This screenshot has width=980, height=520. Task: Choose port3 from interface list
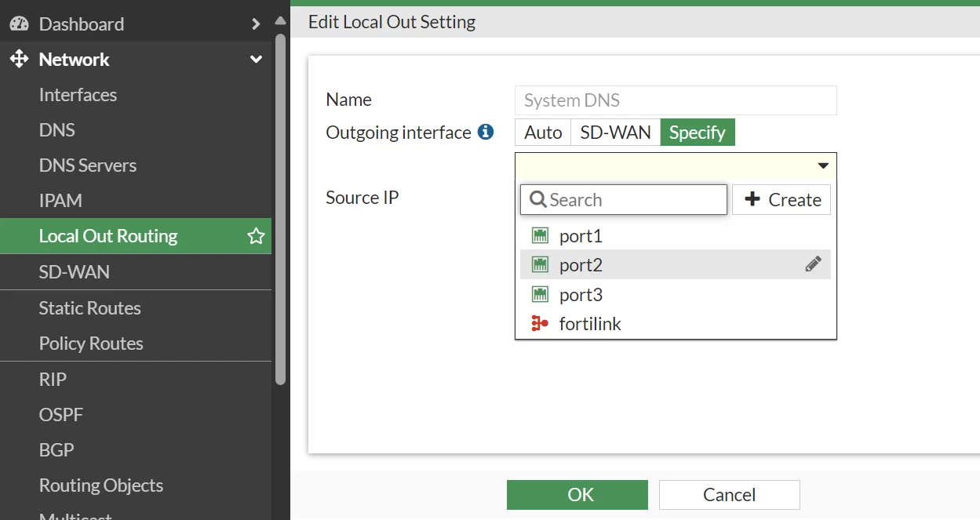tap(676, 294)
